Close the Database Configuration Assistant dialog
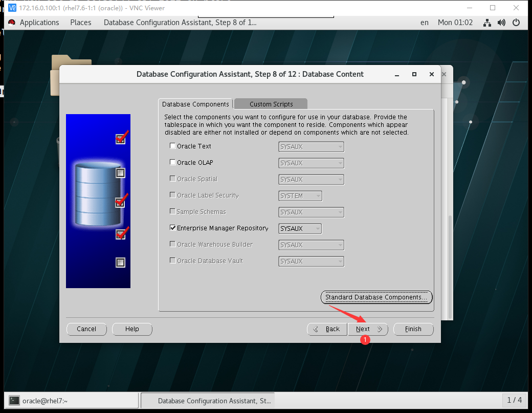The width and height of the screenshot is (532, 413). pyautogui.click(x=432, y=74)
